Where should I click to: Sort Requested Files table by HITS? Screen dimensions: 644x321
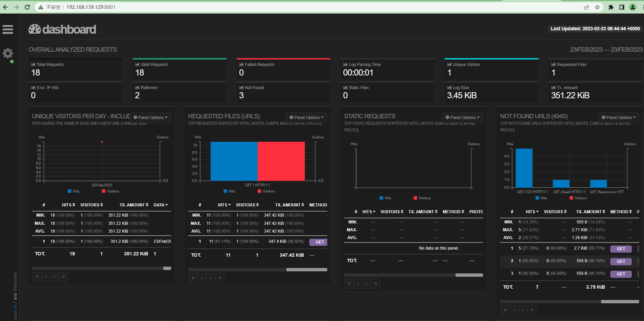pos(225,205)
